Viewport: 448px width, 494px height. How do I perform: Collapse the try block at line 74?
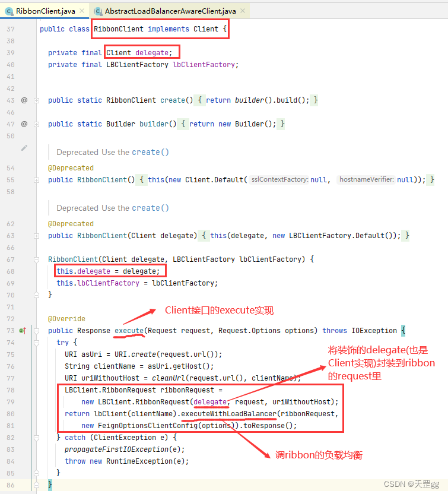click(x=37, y=343)
